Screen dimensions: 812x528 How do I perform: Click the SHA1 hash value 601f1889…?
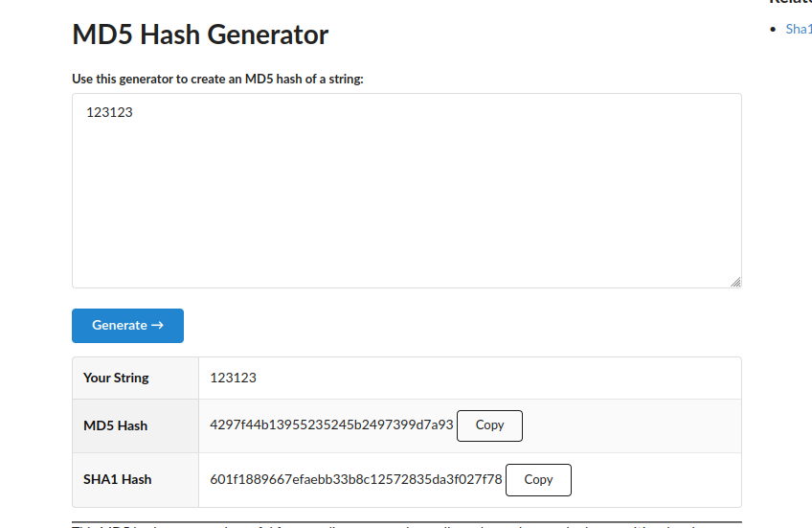coord(356,479)
